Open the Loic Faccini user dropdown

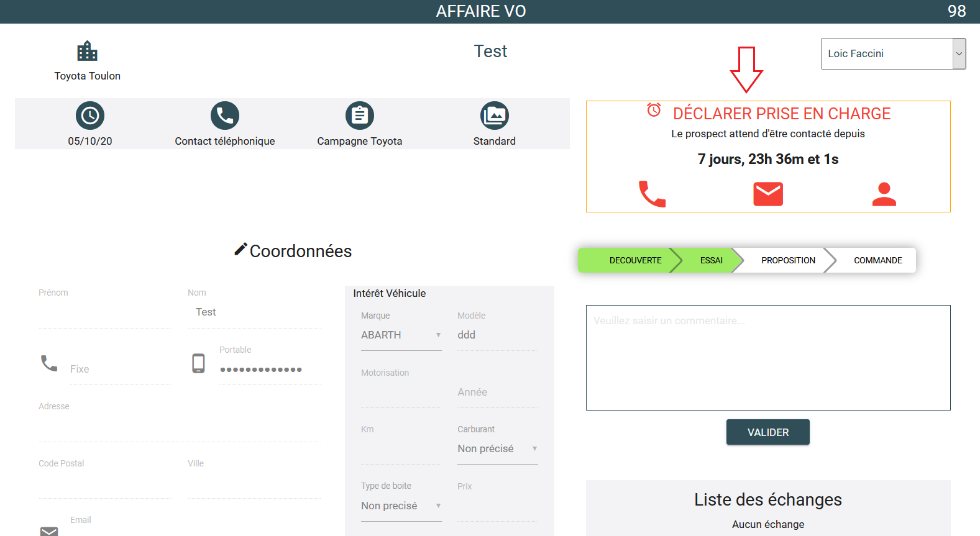[x=892, y=53]
